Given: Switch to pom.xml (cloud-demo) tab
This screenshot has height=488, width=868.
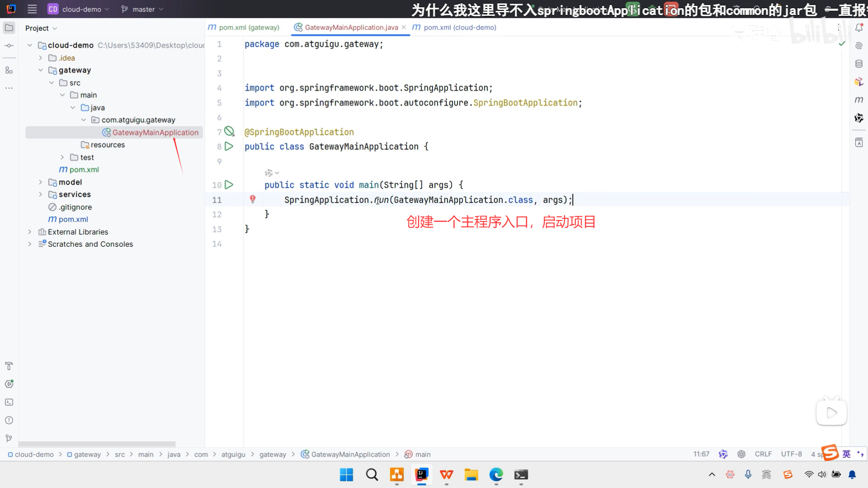Looking at the screenshot, I should 455,28.
